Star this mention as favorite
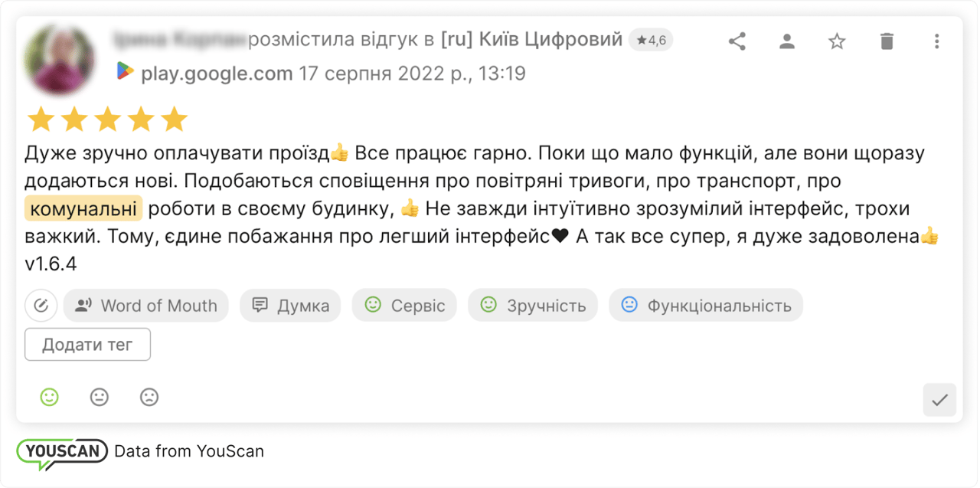Viewport: 980px width, 488px height. (836, 42)
